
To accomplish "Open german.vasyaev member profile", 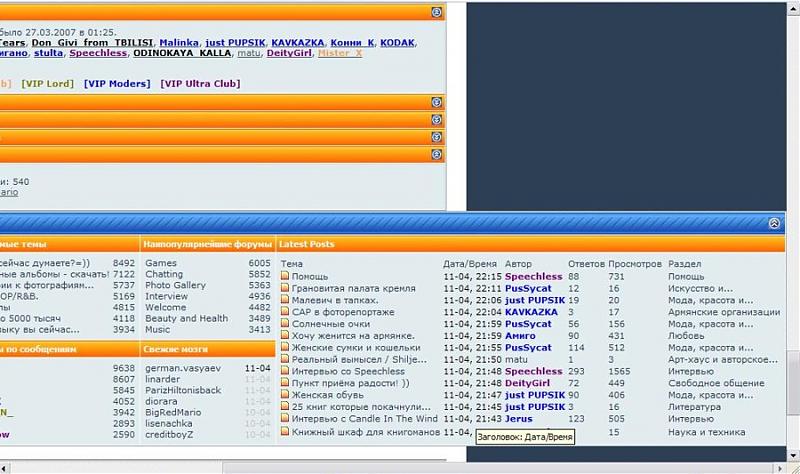I will (183, 368).
